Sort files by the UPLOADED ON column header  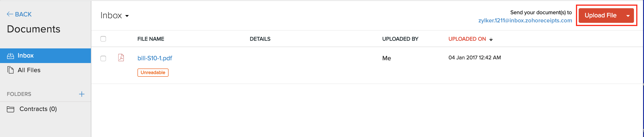pos(467,39)
